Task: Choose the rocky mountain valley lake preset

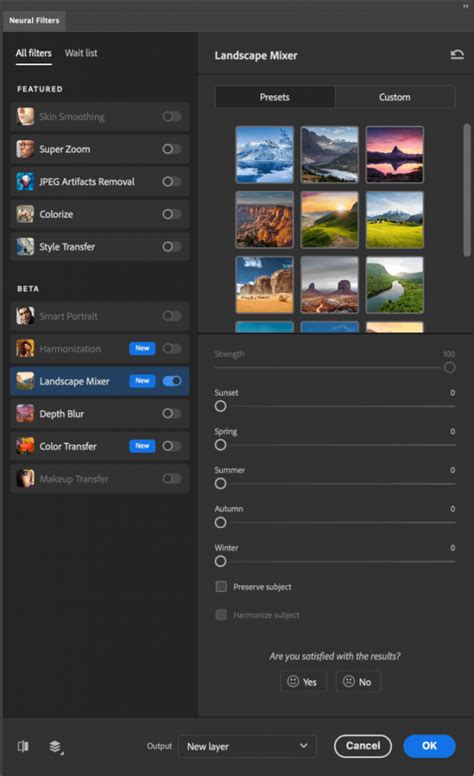Action: coord(330,154)
